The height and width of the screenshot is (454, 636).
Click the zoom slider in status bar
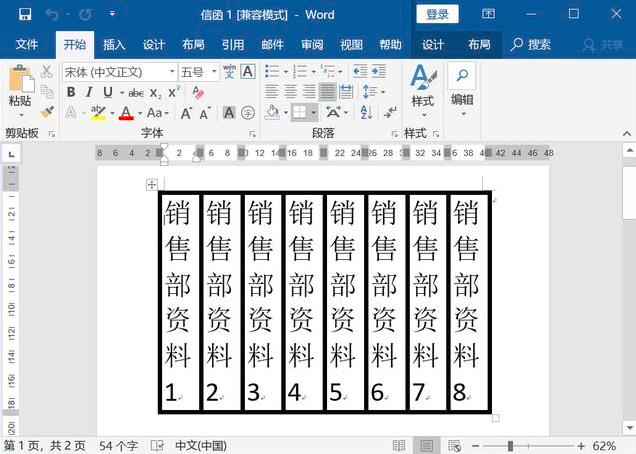tap(511, 445)
